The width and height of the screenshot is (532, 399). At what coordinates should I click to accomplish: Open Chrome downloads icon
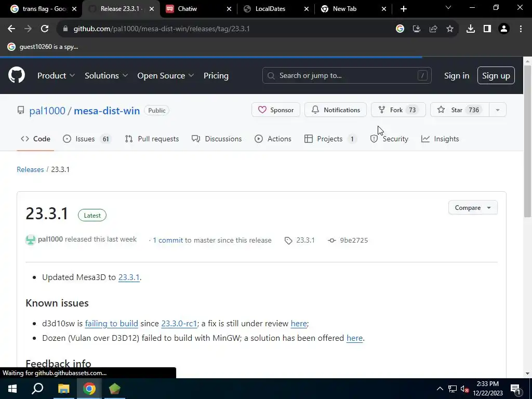coord(471,29)
